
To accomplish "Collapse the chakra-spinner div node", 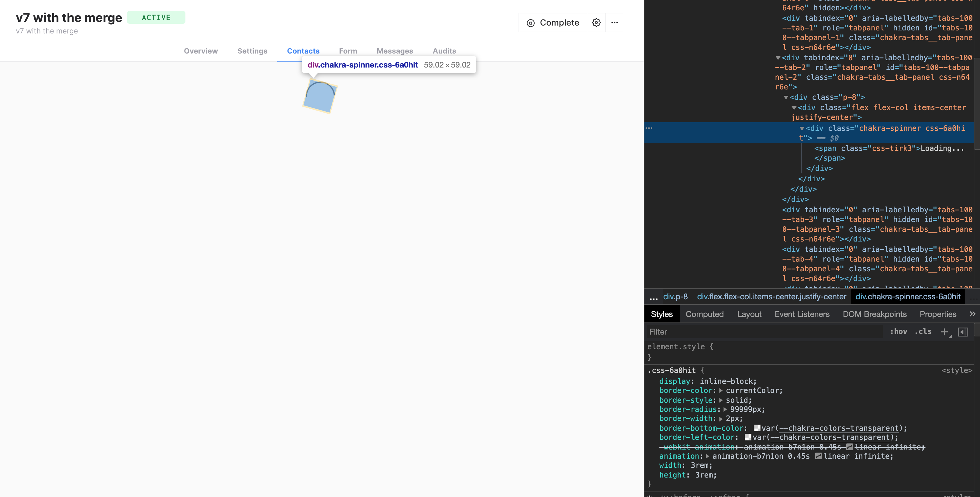I will [x=802, y=129].
